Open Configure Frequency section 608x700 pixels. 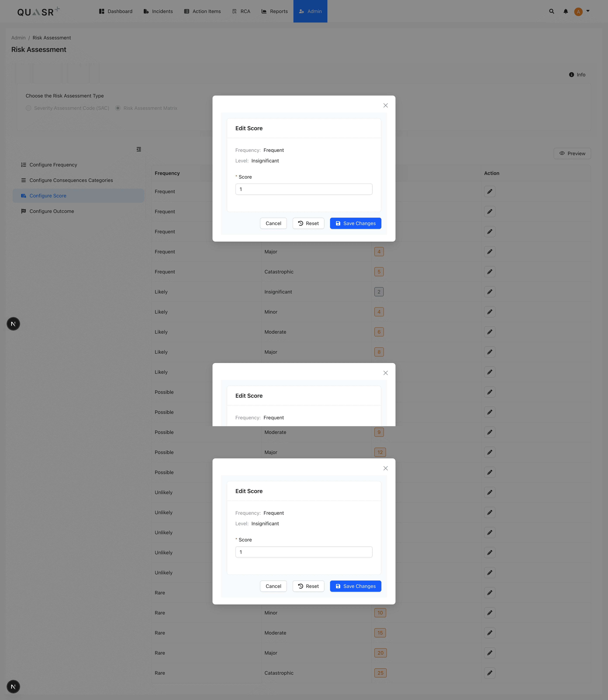(x=53, y=165)
